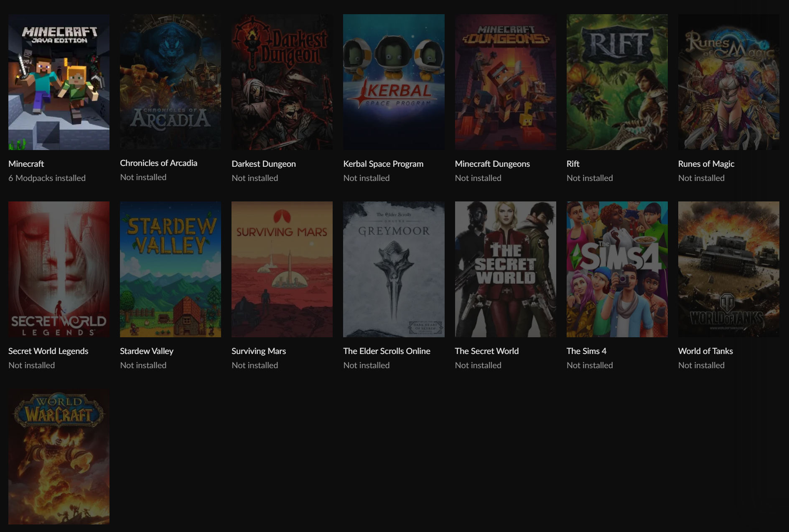Select the World of Tanks cover

click(728, 269)
